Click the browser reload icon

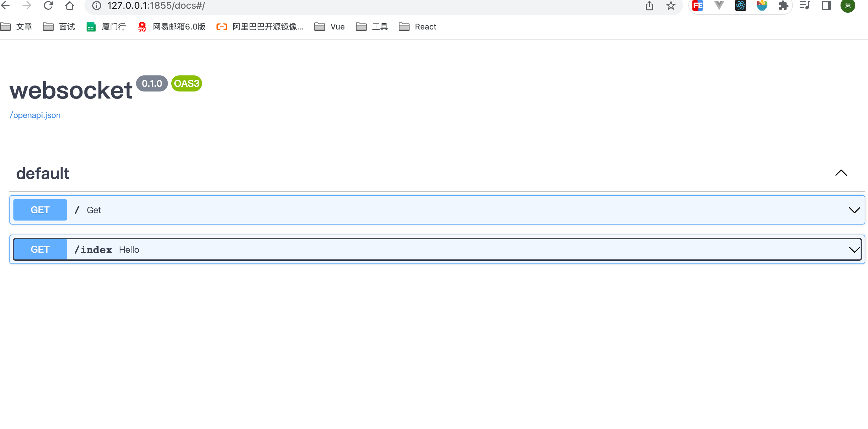(48, 6)
